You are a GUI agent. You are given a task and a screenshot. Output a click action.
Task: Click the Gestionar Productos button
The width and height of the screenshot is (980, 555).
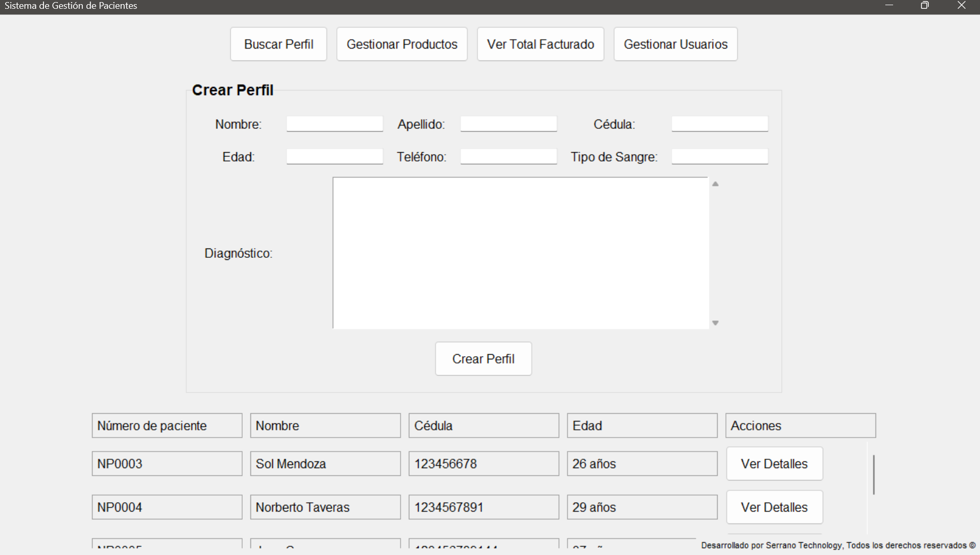[x=402, y=45]
